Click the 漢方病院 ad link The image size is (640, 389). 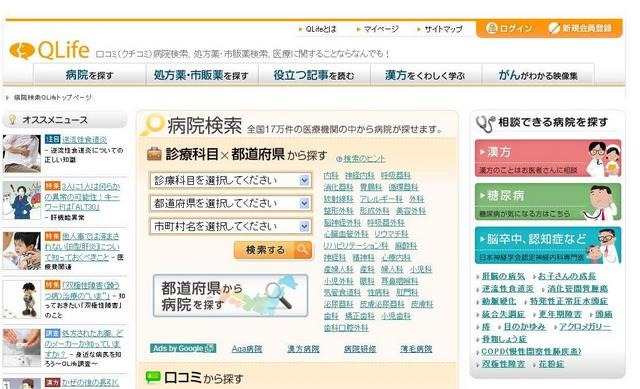coord(303,349)
